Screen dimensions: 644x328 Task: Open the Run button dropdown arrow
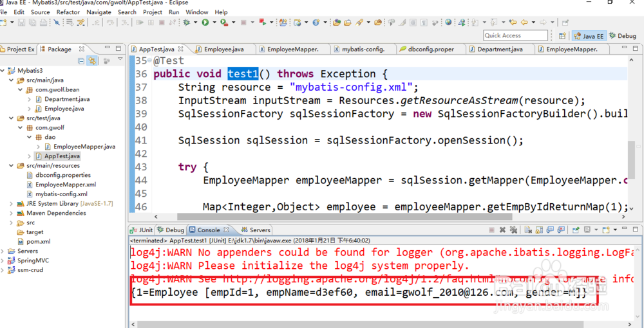pos(214,22)
